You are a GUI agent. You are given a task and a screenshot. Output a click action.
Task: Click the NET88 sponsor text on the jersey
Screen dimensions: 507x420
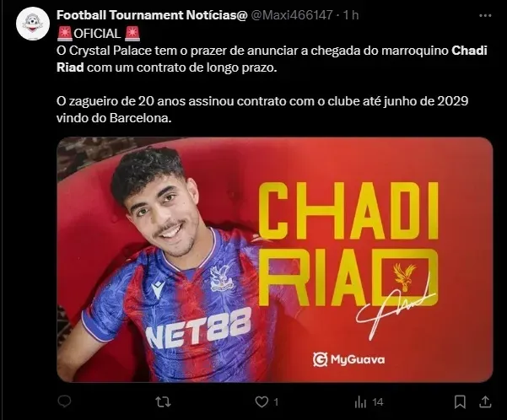click(x=198, y=327)
